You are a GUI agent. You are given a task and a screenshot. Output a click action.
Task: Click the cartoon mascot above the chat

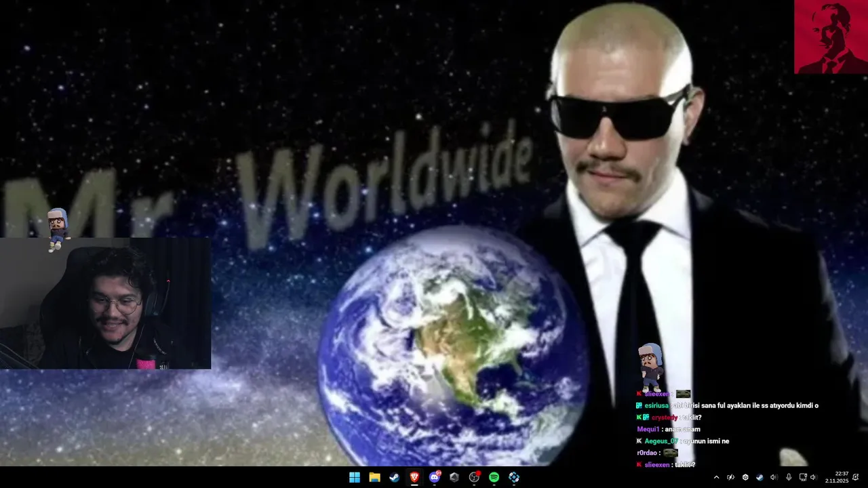tap(651, 367)
